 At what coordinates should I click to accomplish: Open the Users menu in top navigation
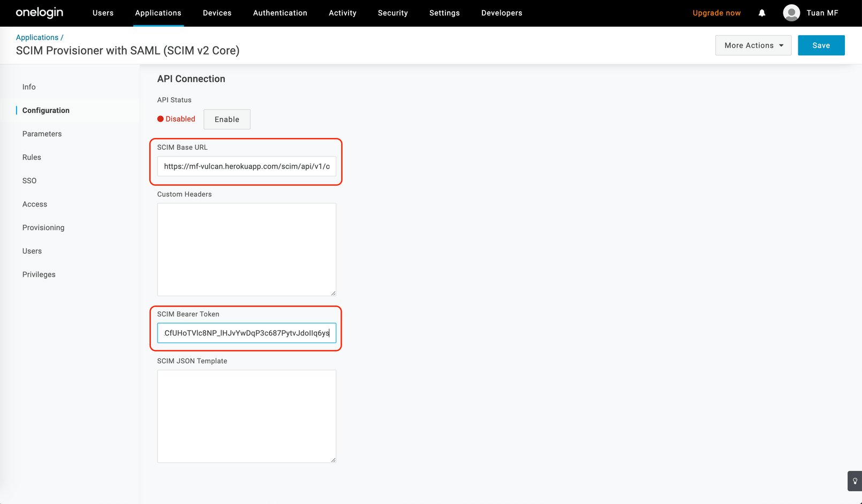103,13
